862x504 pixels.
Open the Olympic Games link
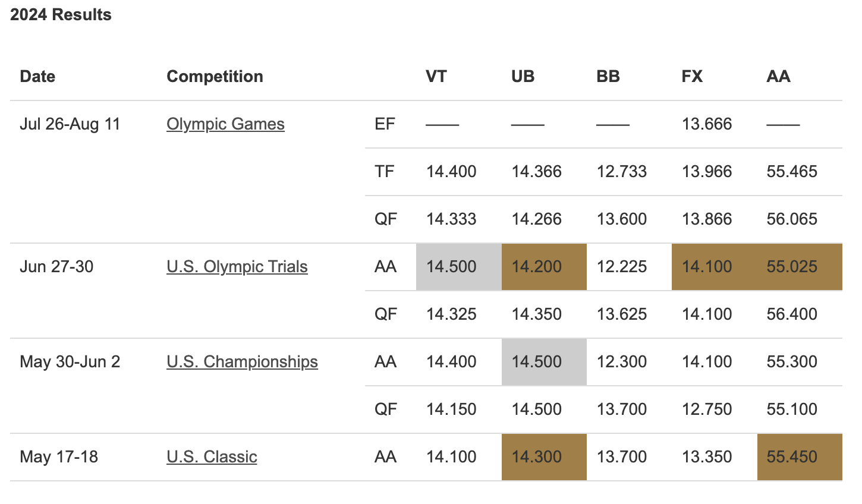pyautogui.click(x=225, y=124)
